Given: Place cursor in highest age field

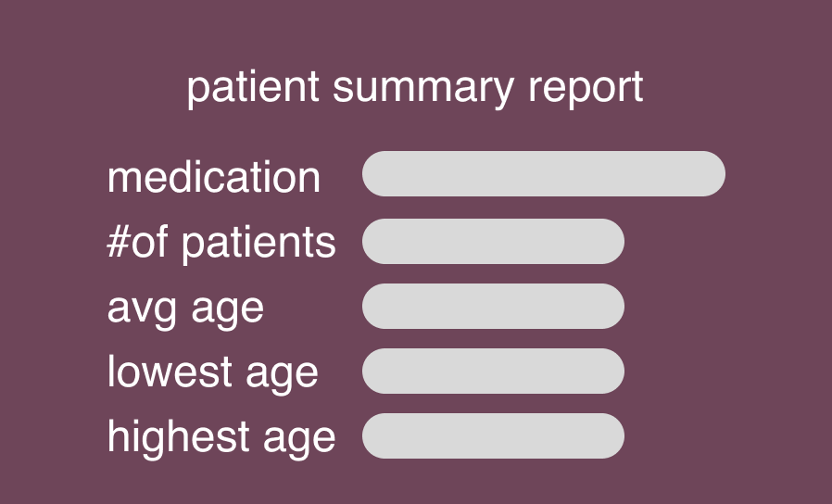Looking at the screenshot, I should pos(493,436).
